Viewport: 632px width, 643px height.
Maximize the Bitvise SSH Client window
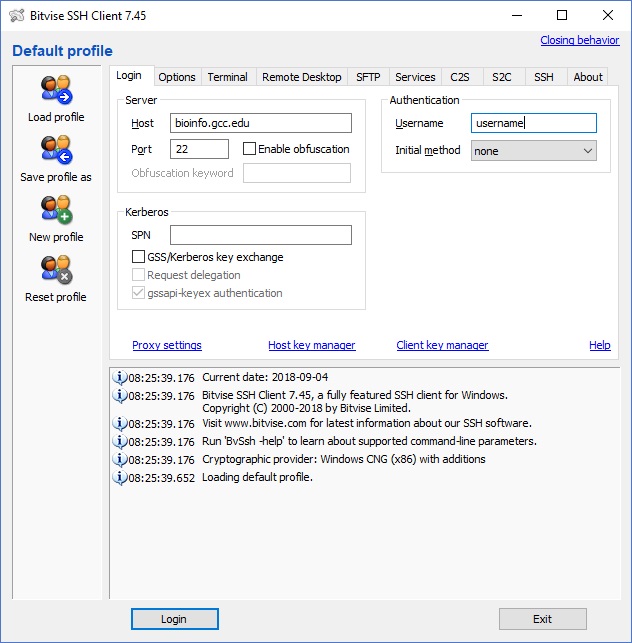pyautogui.click(x=562, y=16)
